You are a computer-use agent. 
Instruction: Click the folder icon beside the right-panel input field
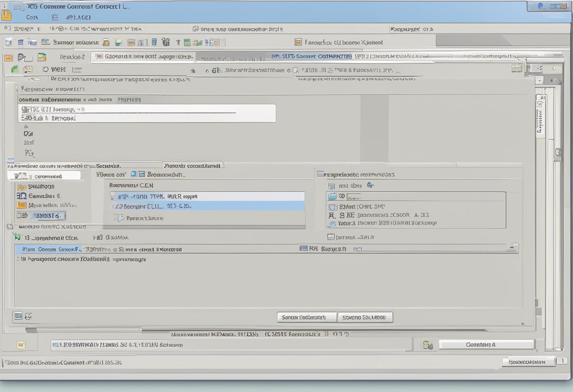[x=332, y=196]
